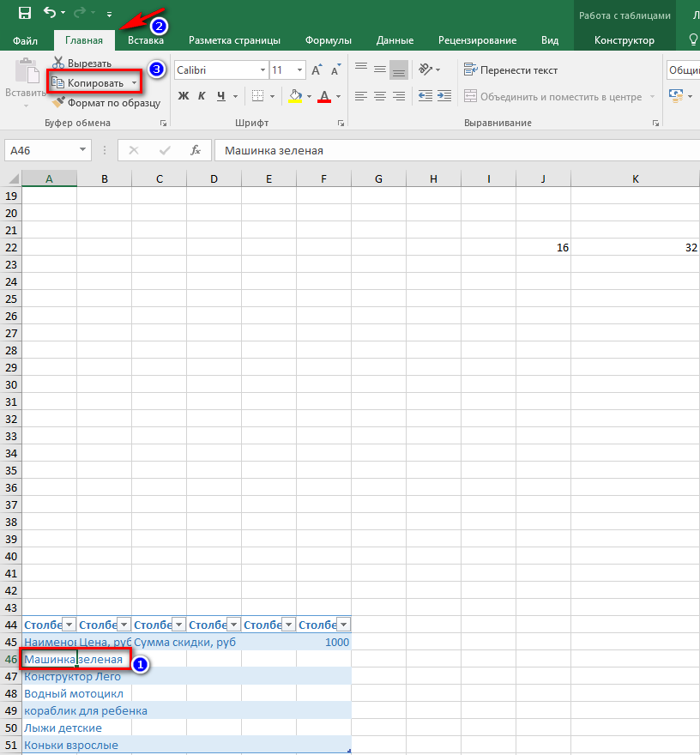The height and width of the screenshot is (755, 700).
Task: Click the Вставить paste button
Action: click(26, 78)
